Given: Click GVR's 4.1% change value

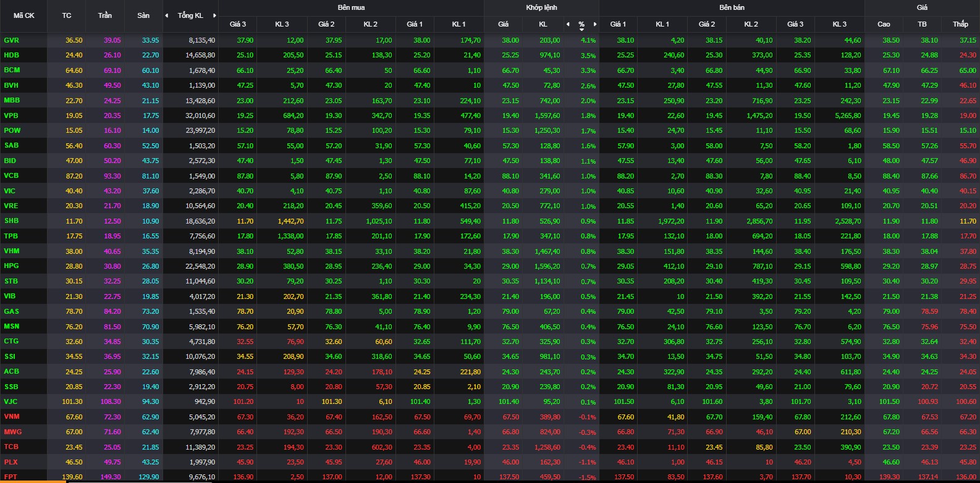Looking at the screenshot, I should (588, 41).
